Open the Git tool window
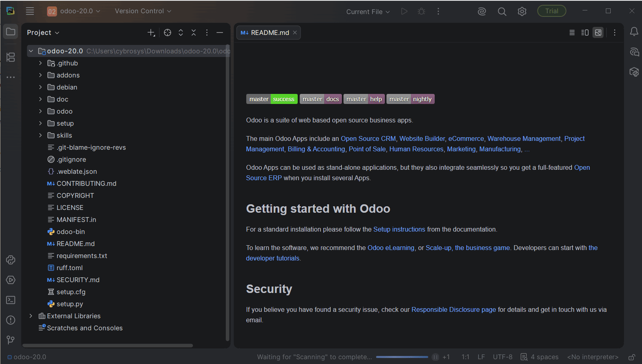 tap(11, 340)
